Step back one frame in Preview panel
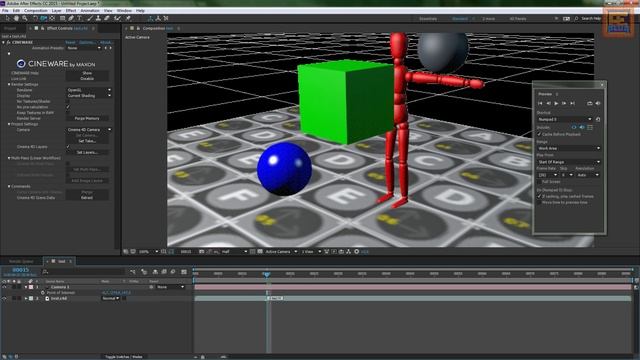Image resolution: width=640 pixels, height=360 pixels. tap(549, 104)
